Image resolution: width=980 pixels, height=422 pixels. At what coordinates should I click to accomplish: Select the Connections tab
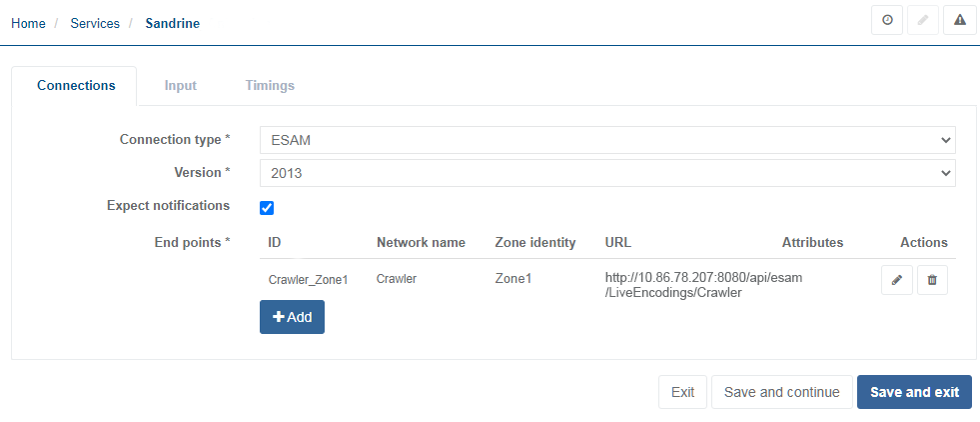point(76,85)
